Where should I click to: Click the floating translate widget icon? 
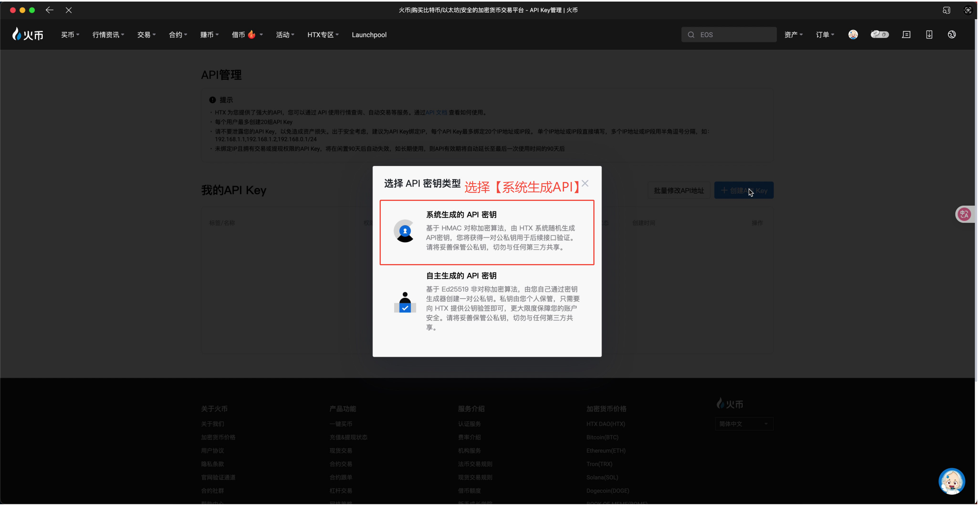[964, 214]
